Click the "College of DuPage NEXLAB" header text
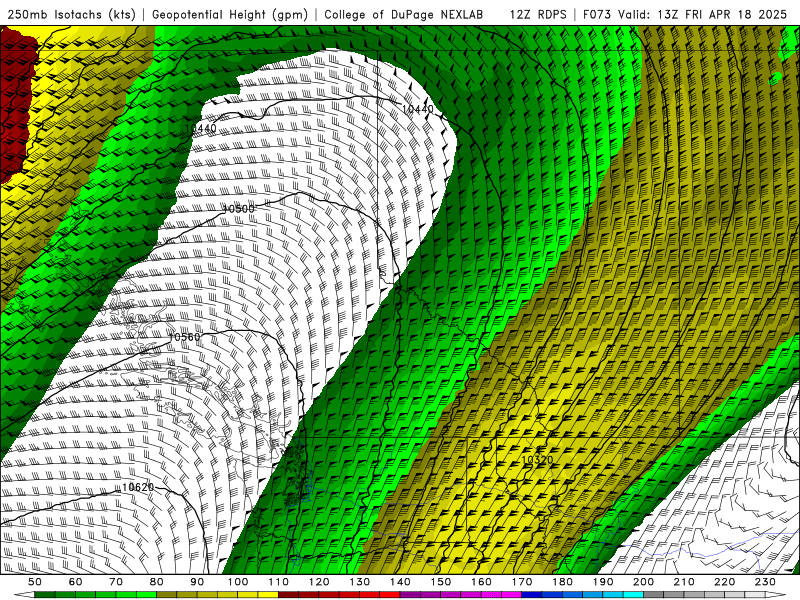 pyautogui.click(x=403, y=14)
